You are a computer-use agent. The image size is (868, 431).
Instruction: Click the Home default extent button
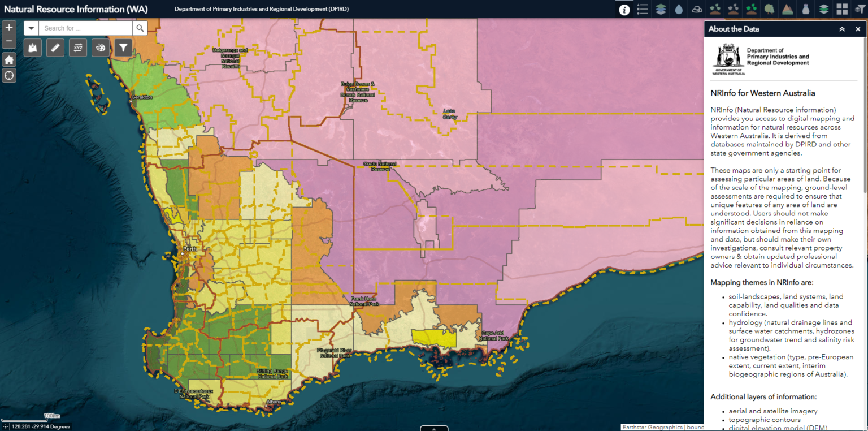pyautogui.click(x=9, y=59)
